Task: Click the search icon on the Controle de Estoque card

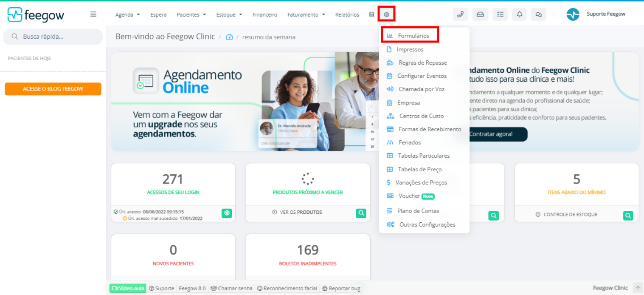Action: pyautogui.click(x=628, y=216)
